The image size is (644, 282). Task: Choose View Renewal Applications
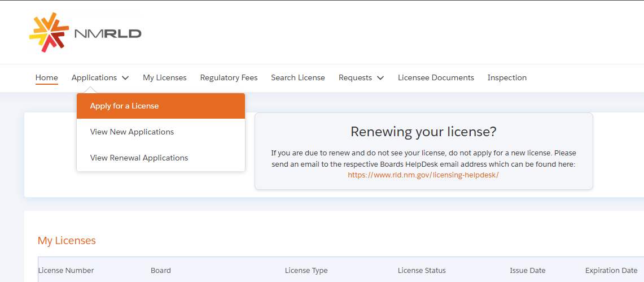point(139,158)
